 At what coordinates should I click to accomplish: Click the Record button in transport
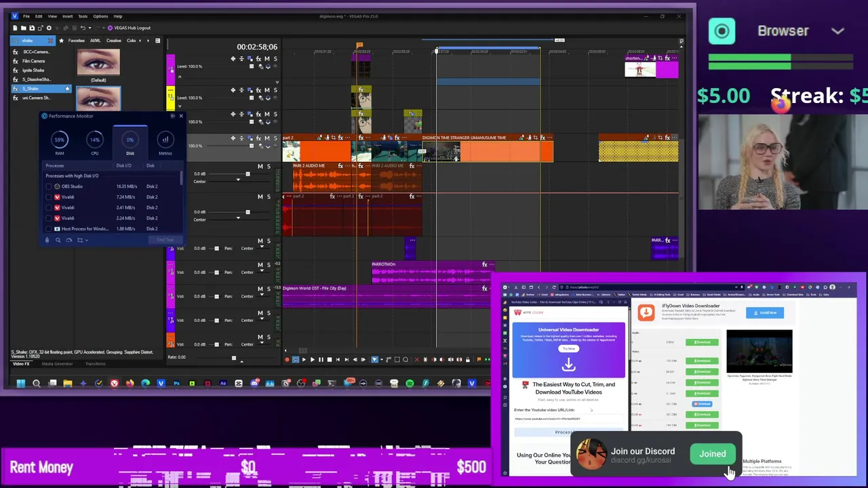(x=286, y=360)
